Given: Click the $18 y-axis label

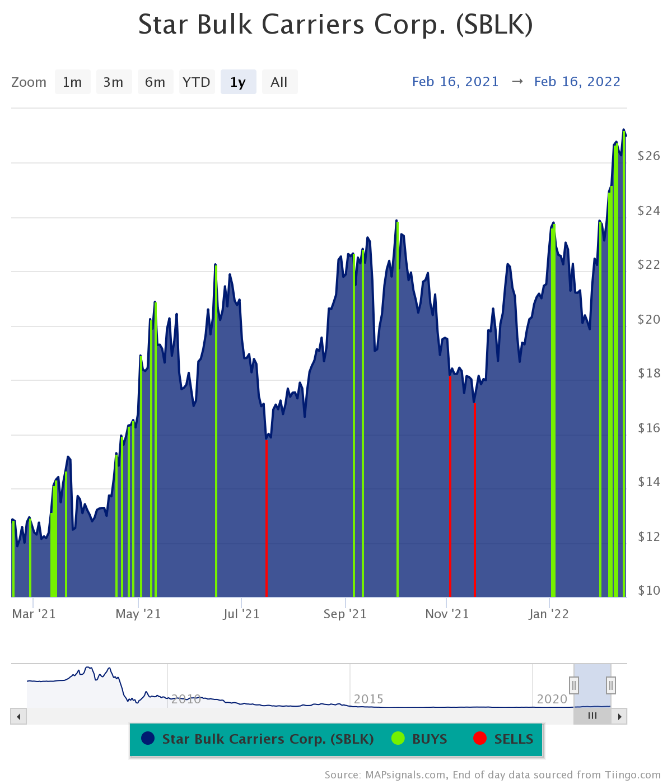Looking at the screenshot, I should [x=649, y=373].
